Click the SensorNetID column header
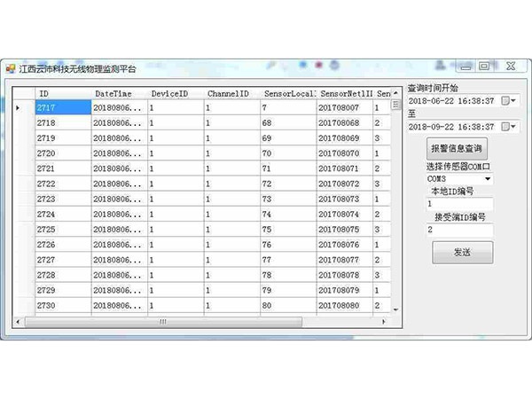 coord(344,92)
